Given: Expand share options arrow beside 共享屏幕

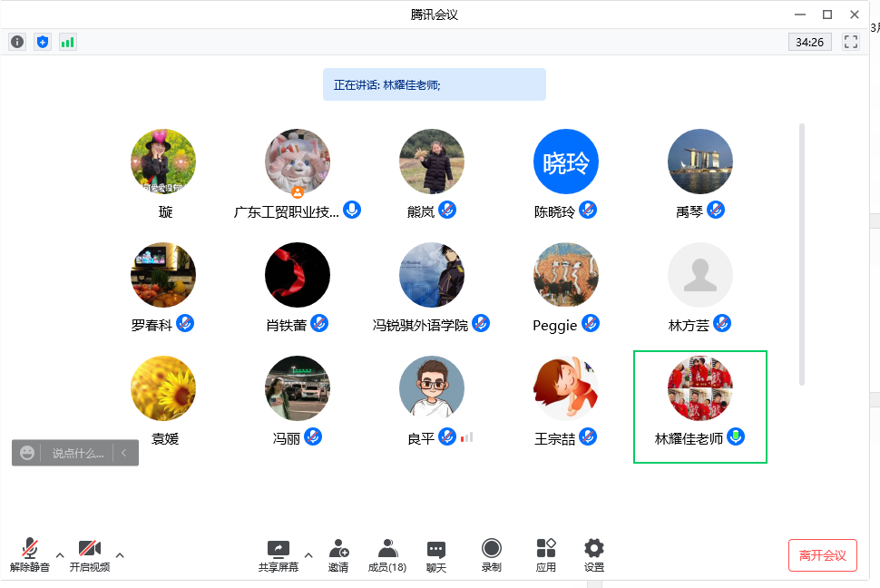Looking at the screenshot, I should point(308,555).
